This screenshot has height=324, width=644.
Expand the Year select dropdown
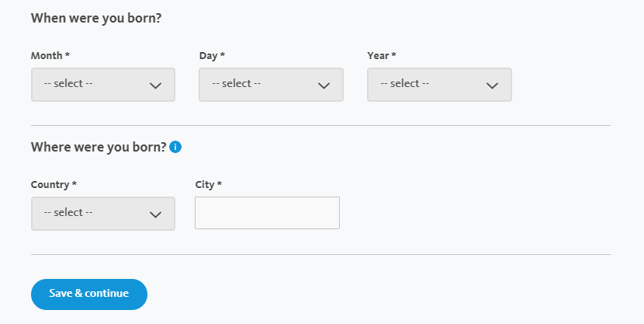pos(439,85)
